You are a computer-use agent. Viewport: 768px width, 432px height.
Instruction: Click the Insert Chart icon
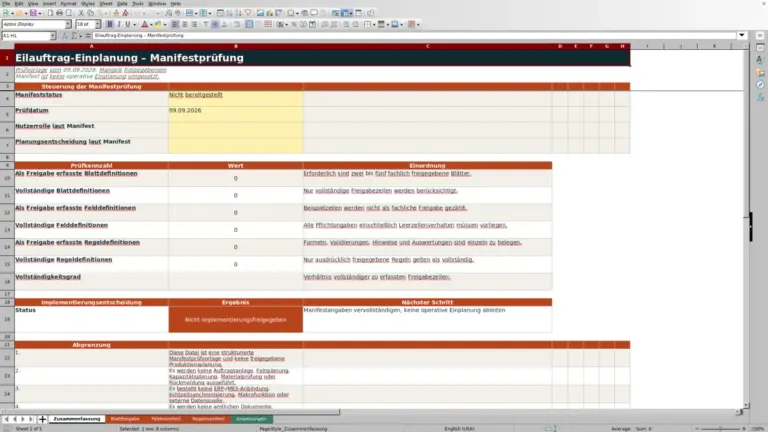click(x=269, y=13)
